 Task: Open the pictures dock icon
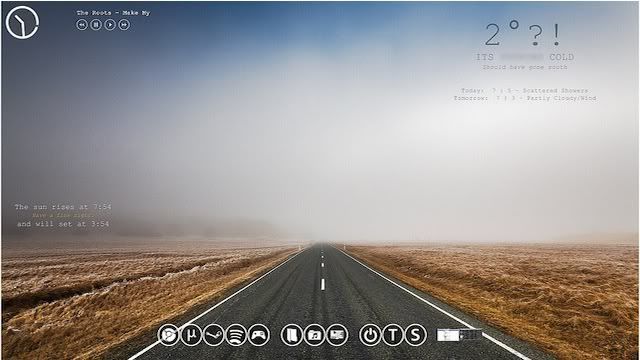(x=337, y=335)
